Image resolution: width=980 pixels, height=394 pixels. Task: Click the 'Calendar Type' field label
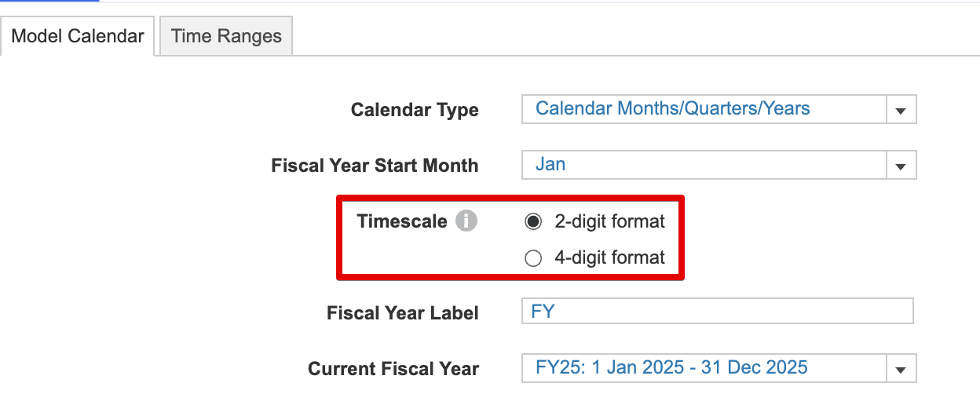[415, 111]
